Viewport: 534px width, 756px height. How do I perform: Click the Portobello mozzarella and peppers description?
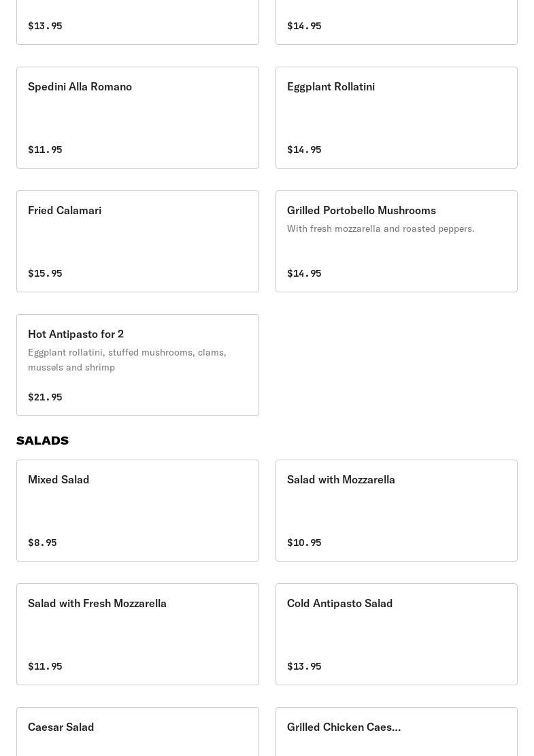[380, 228]
